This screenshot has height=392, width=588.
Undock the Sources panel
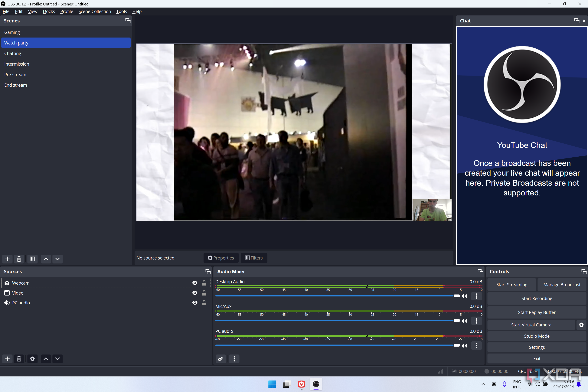pyautogui.click(x=208, y=272)
